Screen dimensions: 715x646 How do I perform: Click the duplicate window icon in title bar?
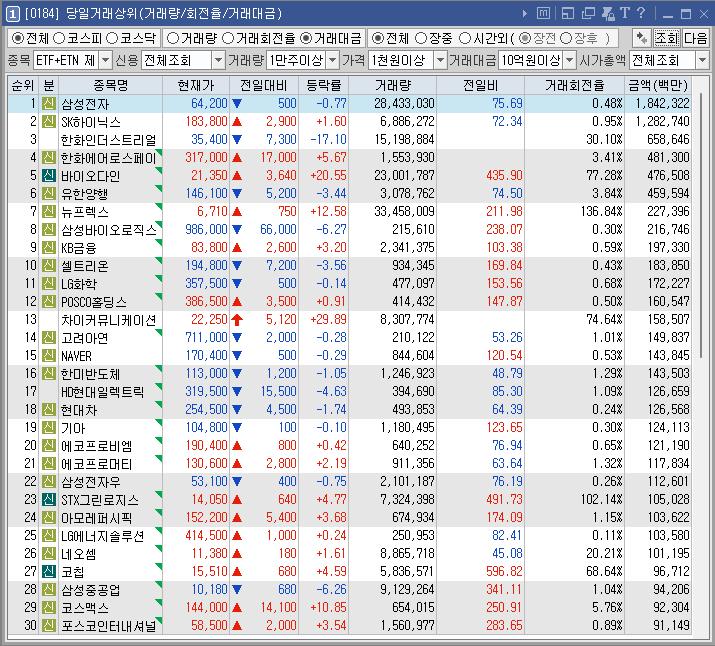click(588, 14)
